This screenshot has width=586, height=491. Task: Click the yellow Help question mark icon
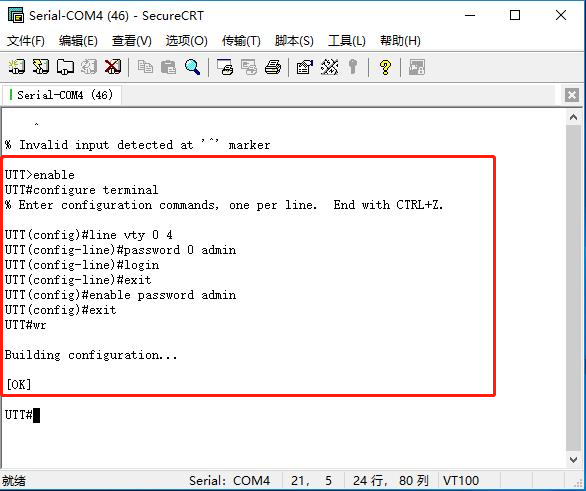[x=385, y=68]
